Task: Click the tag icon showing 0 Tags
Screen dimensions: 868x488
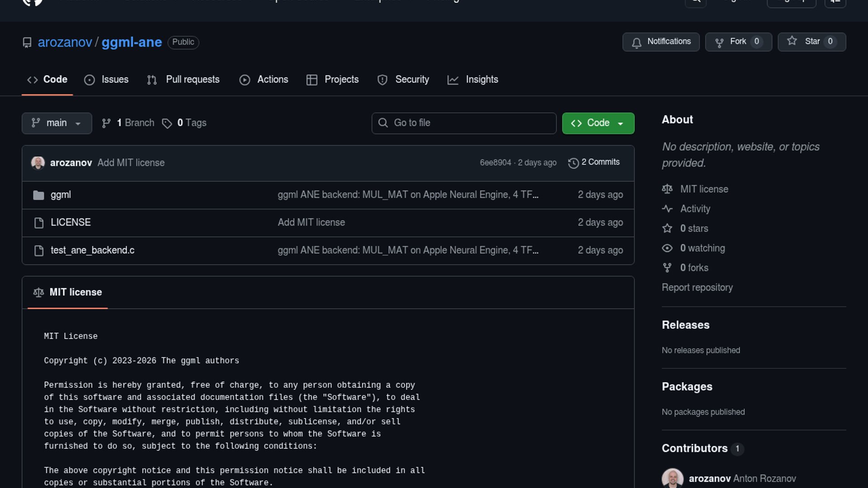Action: pyautogui.click(x=167, y=123)
